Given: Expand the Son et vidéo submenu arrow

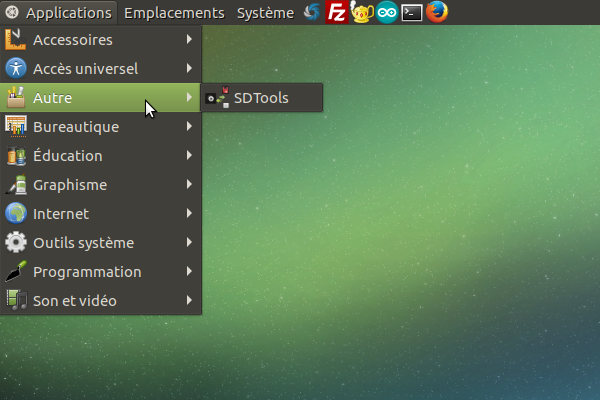Looking at the screenshot, I should 189,301.
